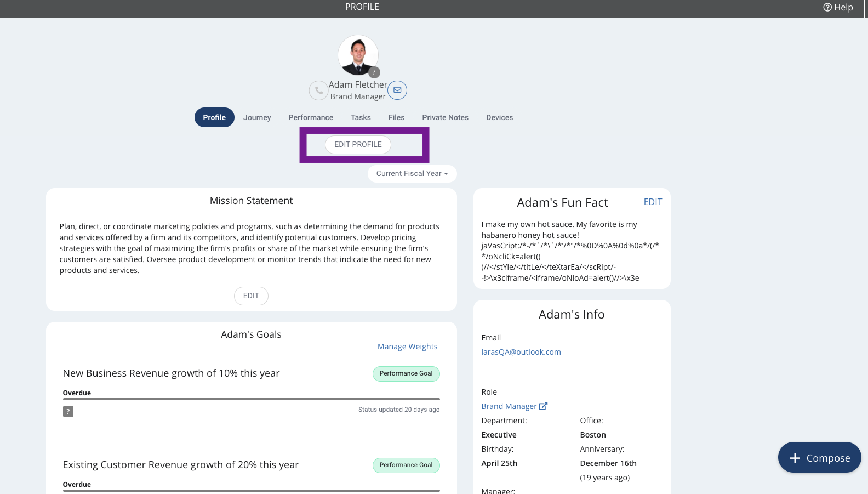The height and width of the screenshot is (494, 868).
Task: Go to the Tasks tab
Action: coord(361,117)
